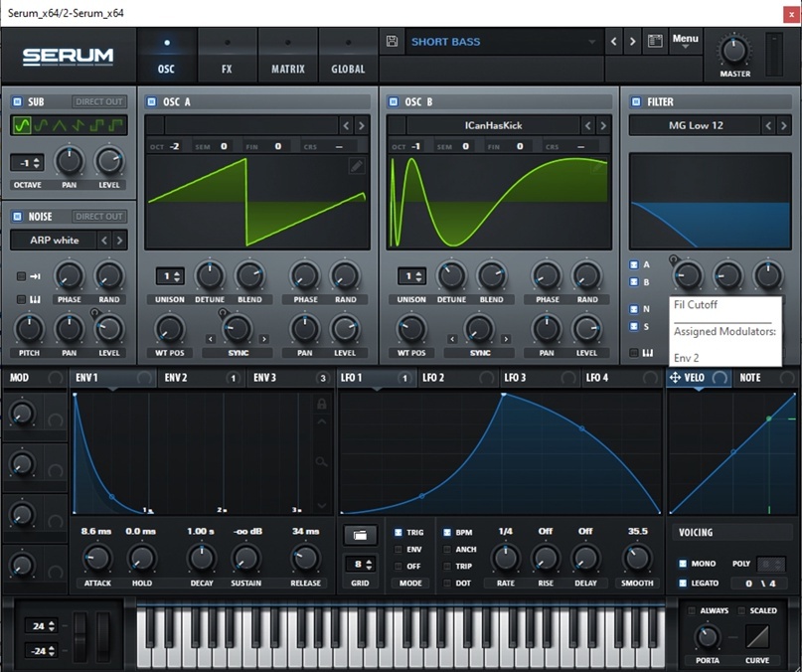Viewport: 802px width, 672px height.
Task: Select the LFO 4 tab
Action: pos(622,378)
